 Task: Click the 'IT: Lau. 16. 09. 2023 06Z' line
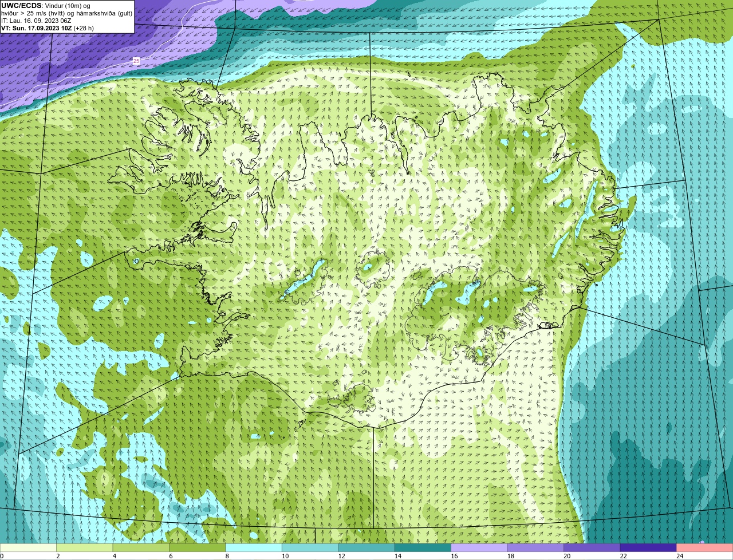pyautogui.click(x=36, y=21)
